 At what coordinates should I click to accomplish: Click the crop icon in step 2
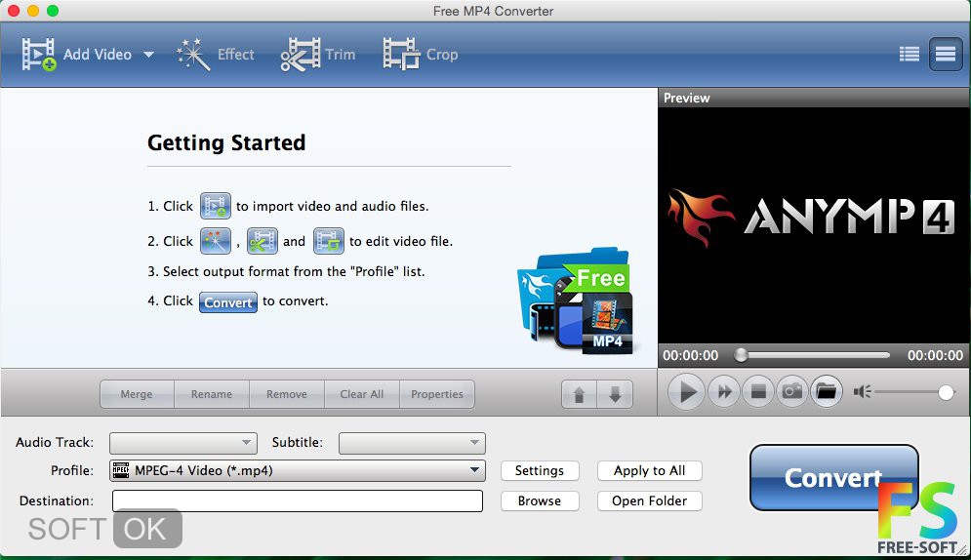point(328,241)
